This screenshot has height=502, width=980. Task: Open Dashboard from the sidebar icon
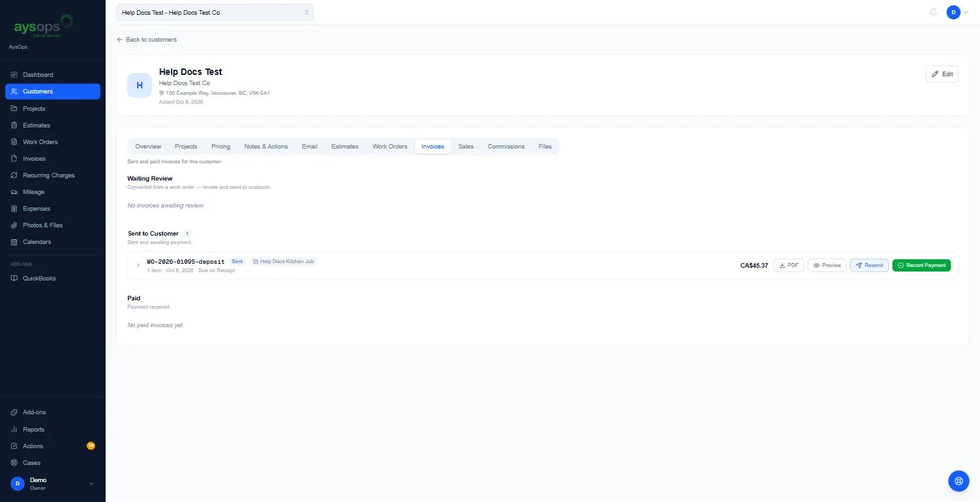pyautogui.click(x=14, y=75)
